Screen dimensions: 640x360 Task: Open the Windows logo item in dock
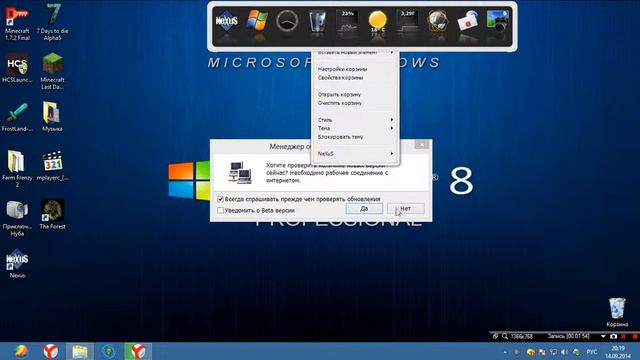click(x=257, y=20)
